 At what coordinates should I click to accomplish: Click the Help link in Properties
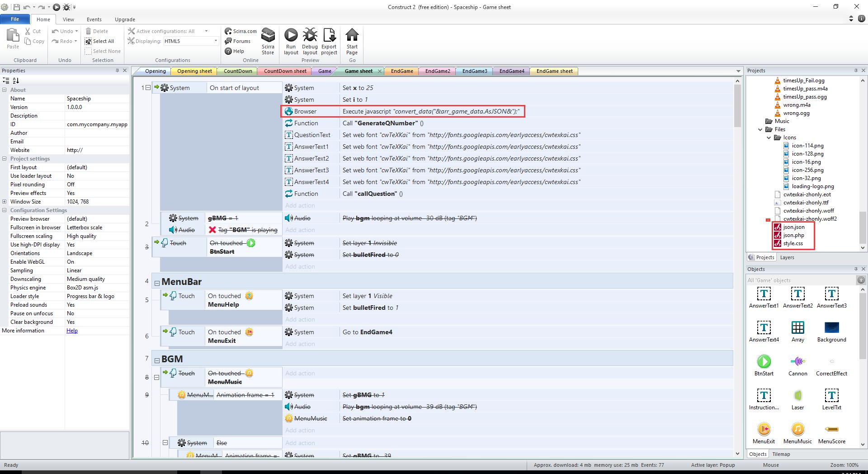tap(72, 331)
